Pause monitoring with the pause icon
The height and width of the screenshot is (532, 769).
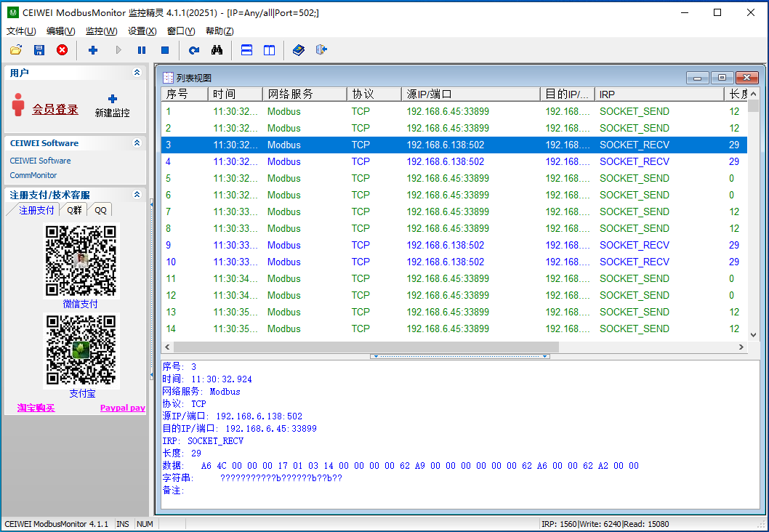[x=142, y=50]
